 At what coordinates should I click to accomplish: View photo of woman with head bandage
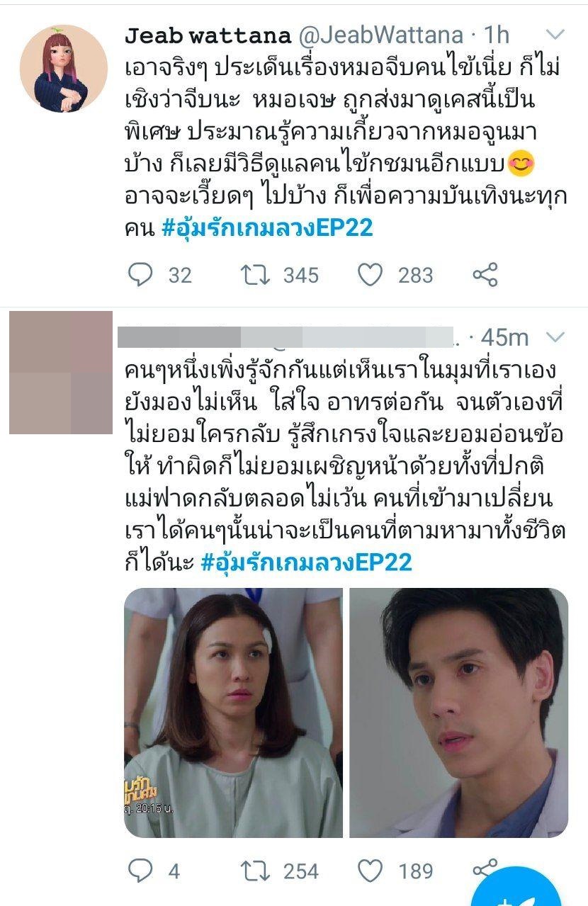[234, 713]
